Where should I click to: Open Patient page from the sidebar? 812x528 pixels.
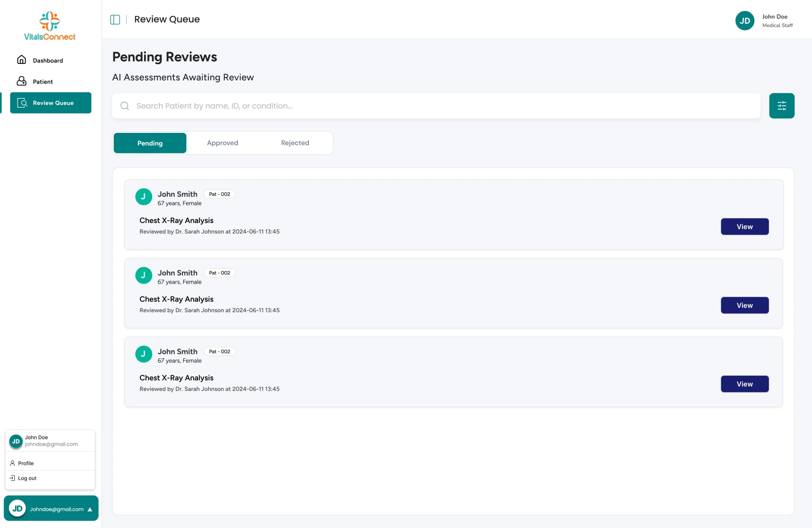pyautogui.click(x=51, y=82)
